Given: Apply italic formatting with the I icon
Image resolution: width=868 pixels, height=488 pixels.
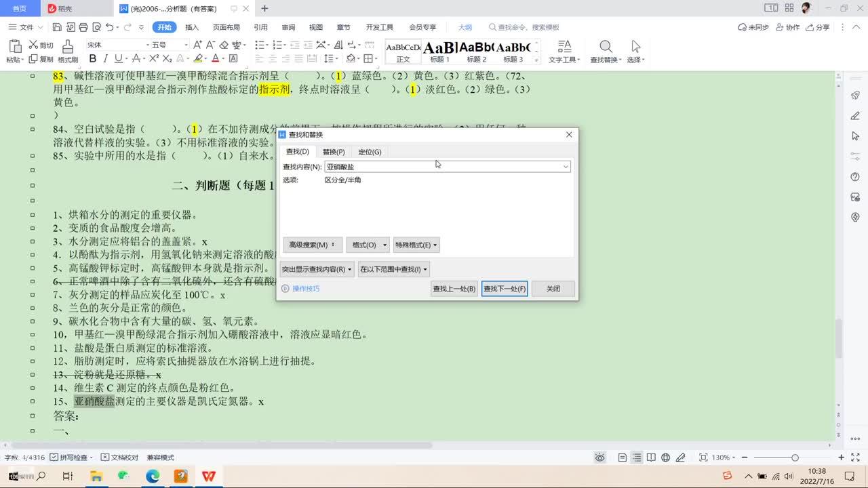Looking at the screenshot, I should pyautogui.click(x=106, y=59).
